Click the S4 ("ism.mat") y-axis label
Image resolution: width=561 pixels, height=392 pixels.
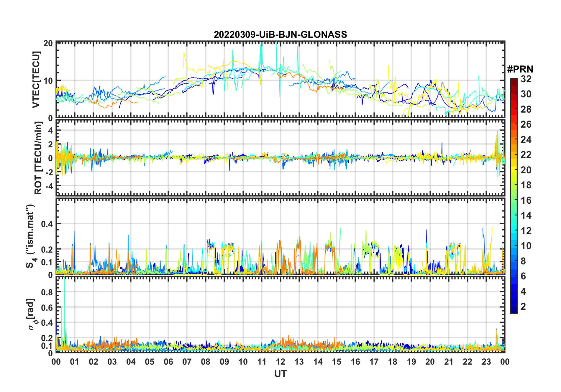(31, 236)
